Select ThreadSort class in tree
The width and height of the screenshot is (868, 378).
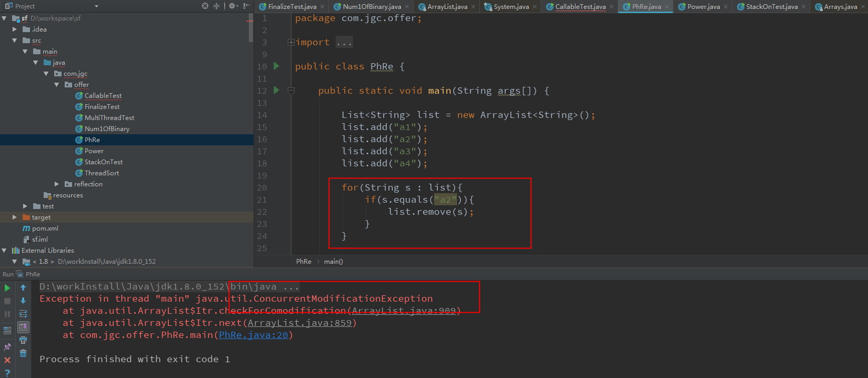[x=102, y=173]
